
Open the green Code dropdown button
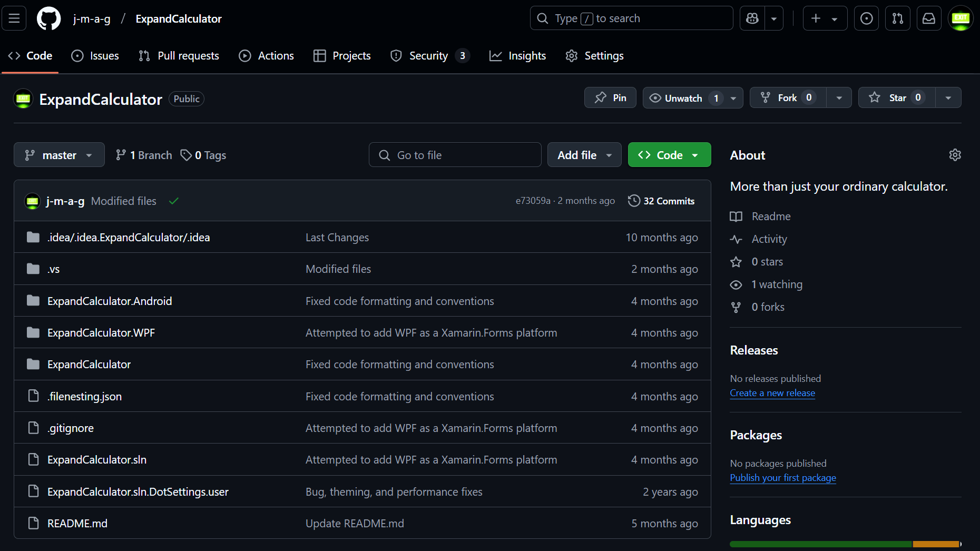pos(669,155)
